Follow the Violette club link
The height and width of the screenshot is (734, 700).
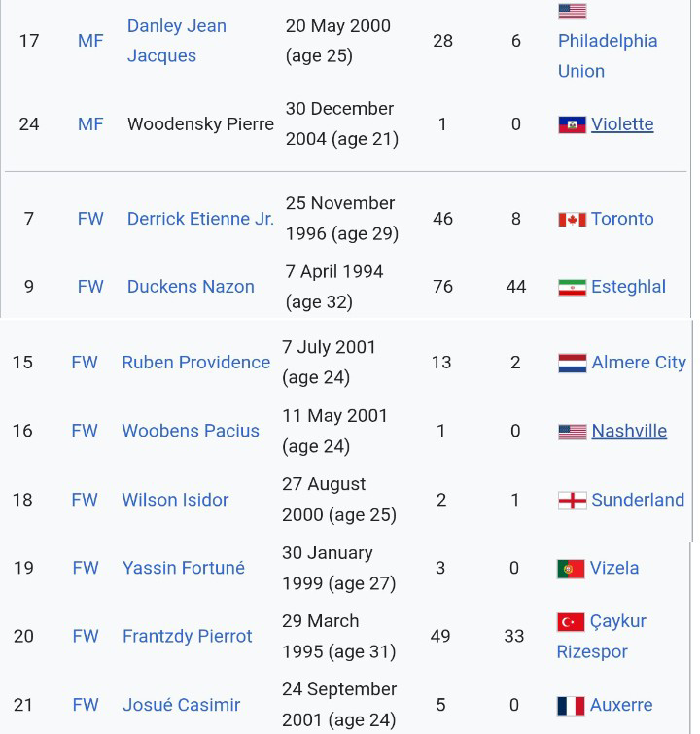[x=622, y=124]
